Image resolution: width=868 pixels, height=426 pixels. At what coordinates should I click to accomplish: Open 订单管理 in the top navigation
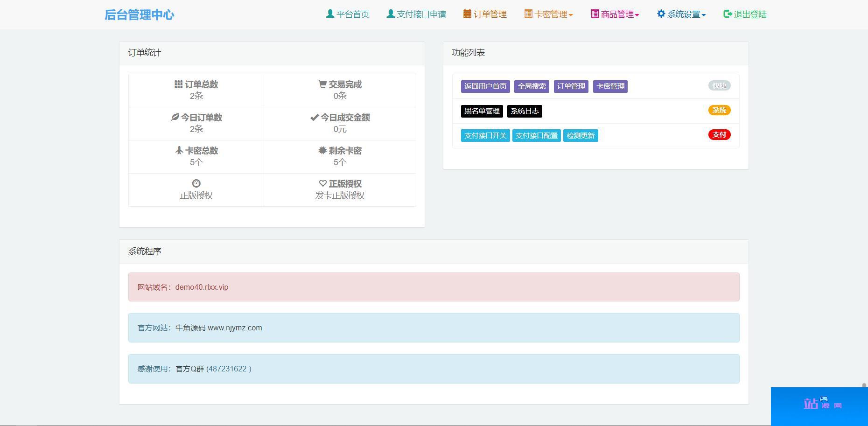tap(490, 14)
